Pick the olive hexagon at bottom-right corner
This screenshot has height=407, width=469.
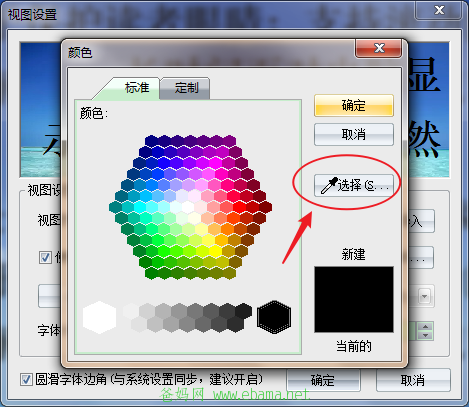click(x=230, y=273)
